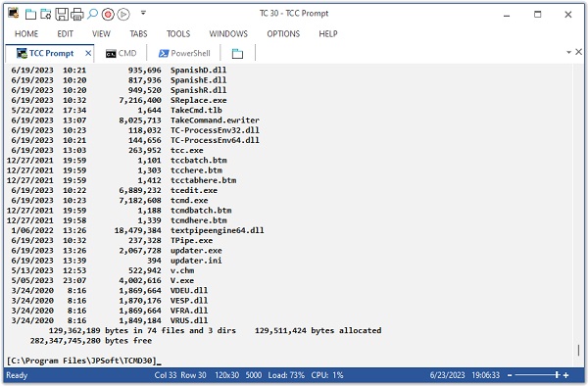Open the OPTIONS ribbon menu

[283, 33]
